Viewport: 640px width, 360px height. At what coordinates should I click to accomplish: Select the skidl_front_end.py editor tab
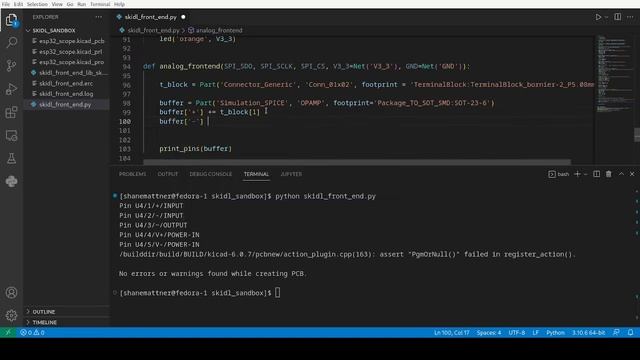pos(151,17)
